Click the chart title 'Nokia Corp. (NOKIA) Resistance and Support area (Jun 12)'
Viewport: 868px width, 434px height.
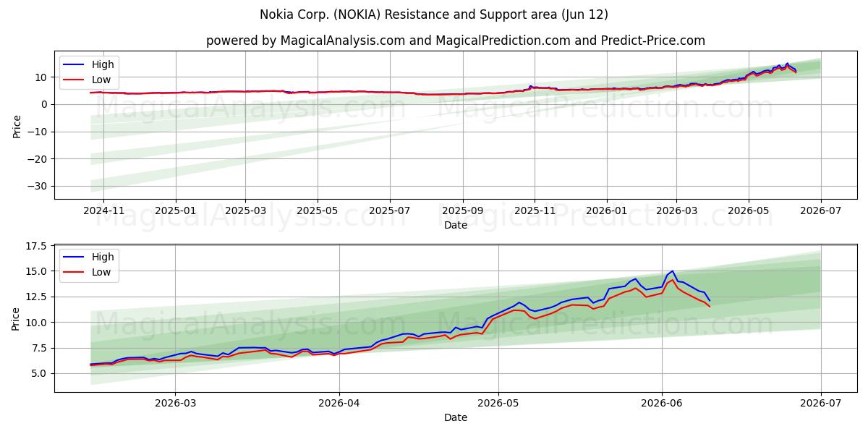click(433, 14)
